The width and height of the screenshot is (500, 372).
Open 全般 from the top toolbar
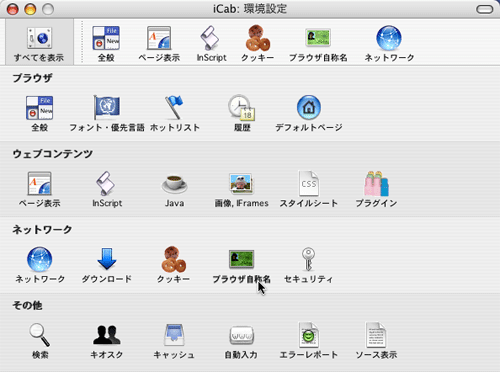coord(106,38)
